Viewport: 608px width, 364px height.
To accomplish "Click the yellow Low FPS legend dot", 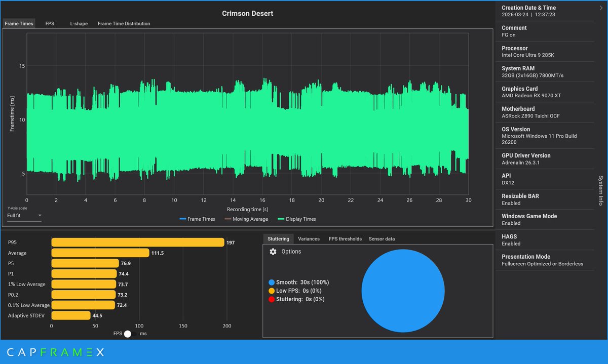I will pos(272,291).
